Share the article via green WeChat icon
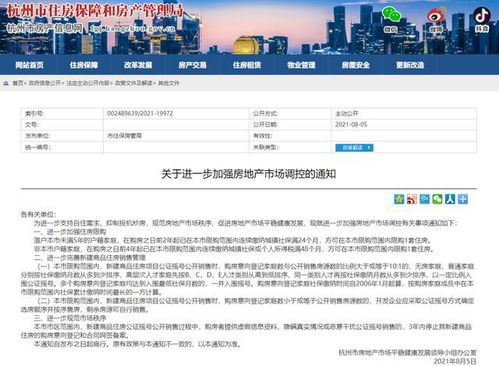The height and width of the screenshot is (366, 499). pyautogui.click(x=437, y=199)
